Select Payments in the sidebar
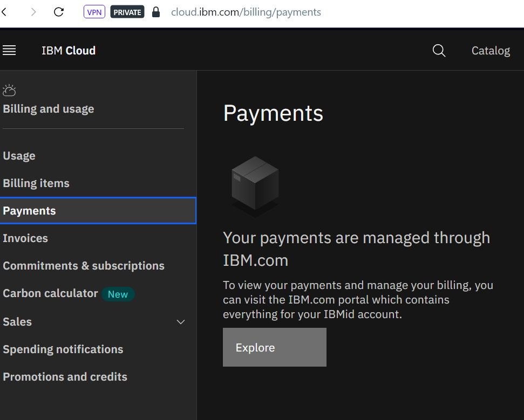This screenshot has width=524, height=420. point(98,211)
